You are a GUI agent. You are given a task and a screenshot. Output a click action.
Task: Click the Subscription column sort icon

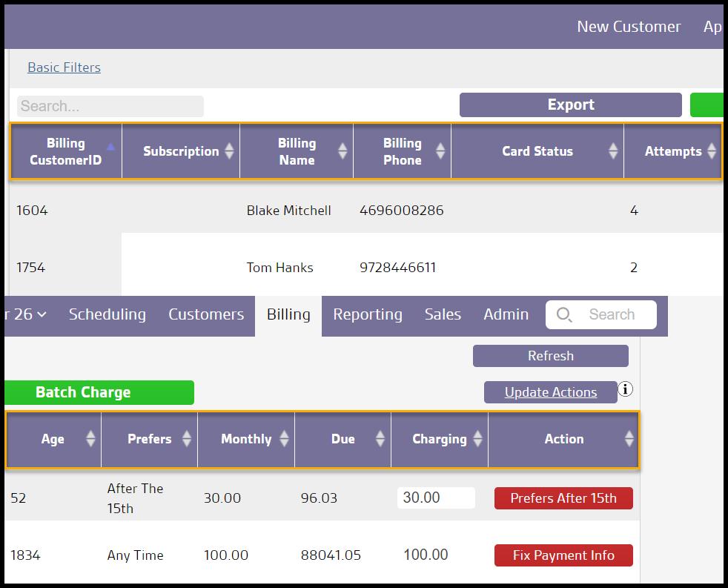pos(229,151)
